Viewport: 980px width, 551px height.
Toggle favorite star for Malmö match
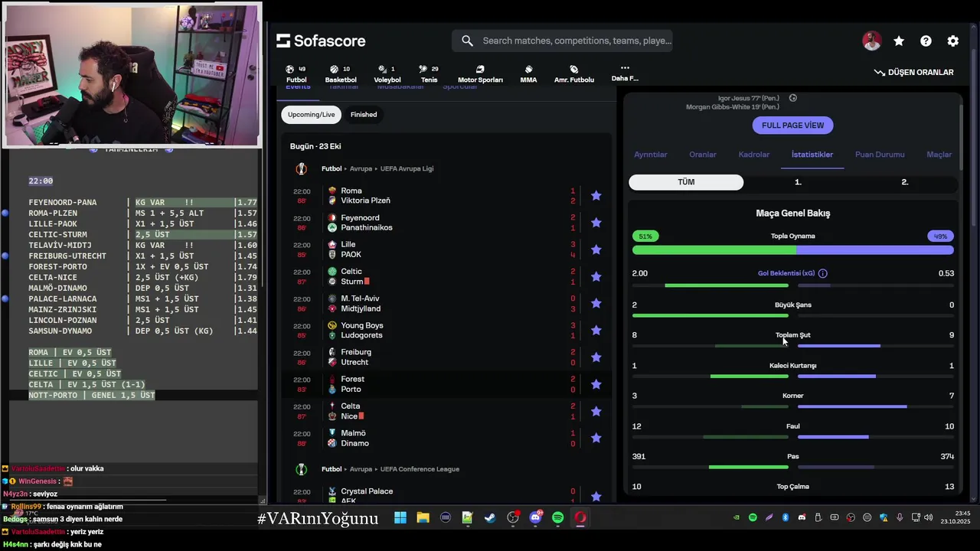[596, 439]
